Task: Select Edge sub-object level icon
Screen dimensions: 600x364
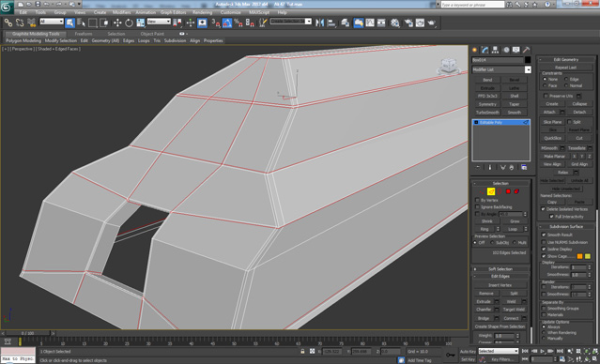Action: click(491, 191)
